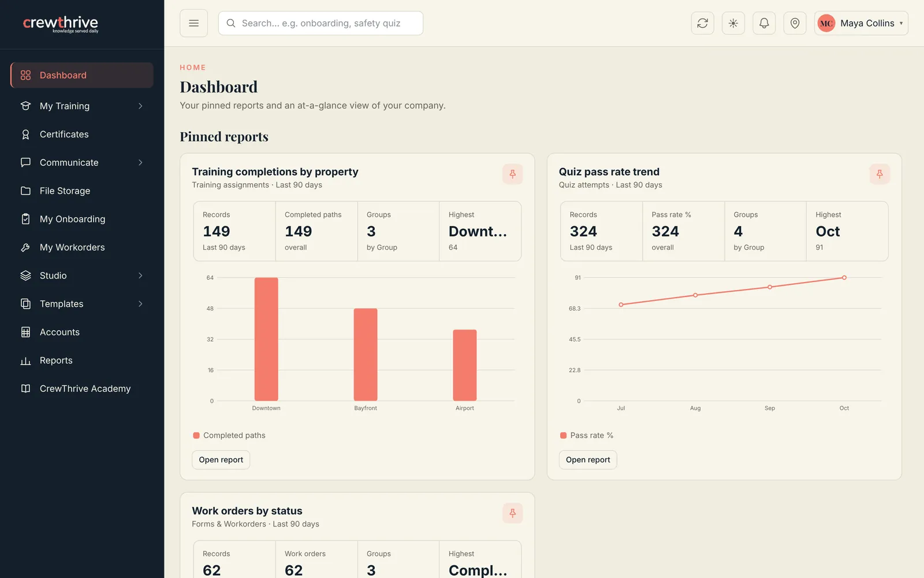Focus the search input field
The height and width of the screenshot is (578, 924).
click(321, 23)
